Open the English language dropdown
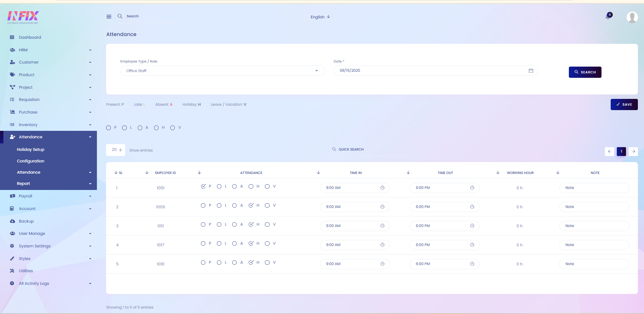The width and height of the screenshot is (644, 314). (320, 17)
